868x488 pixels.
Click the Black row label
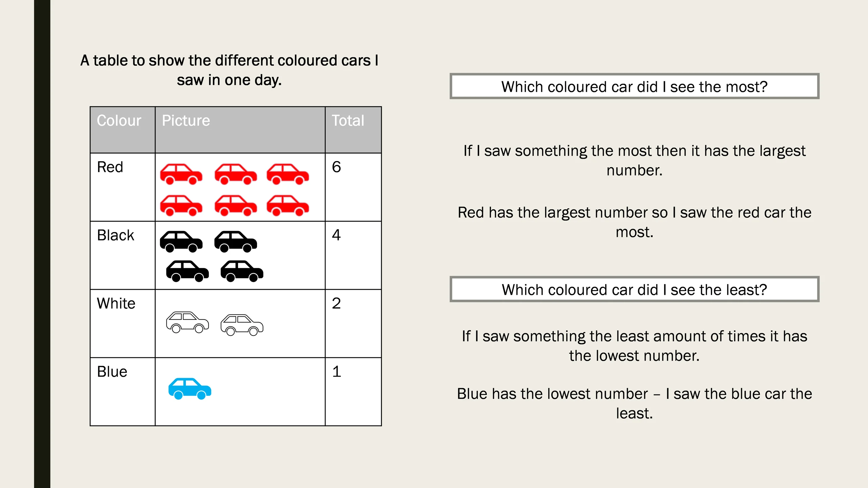point(116,235)
